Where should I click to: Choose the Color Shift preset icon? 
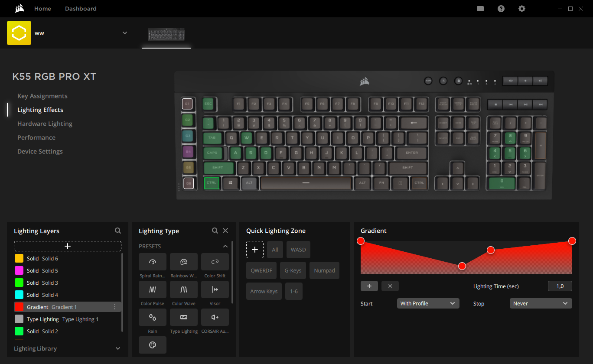click(x=215, y=262)
